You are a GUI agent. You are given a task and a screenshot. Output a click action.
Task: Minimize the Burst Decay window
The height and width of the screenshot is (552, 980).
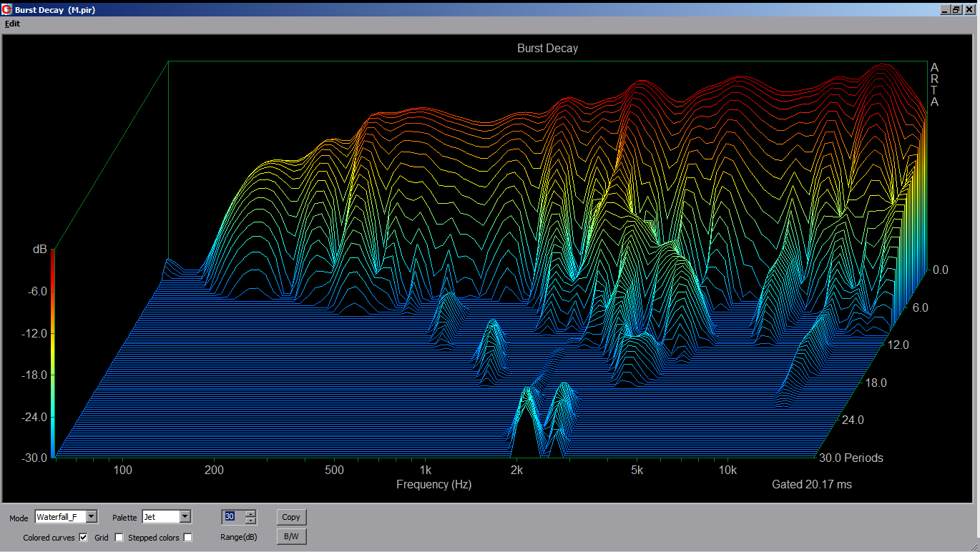pyautogui.click(x=945, y=10)
